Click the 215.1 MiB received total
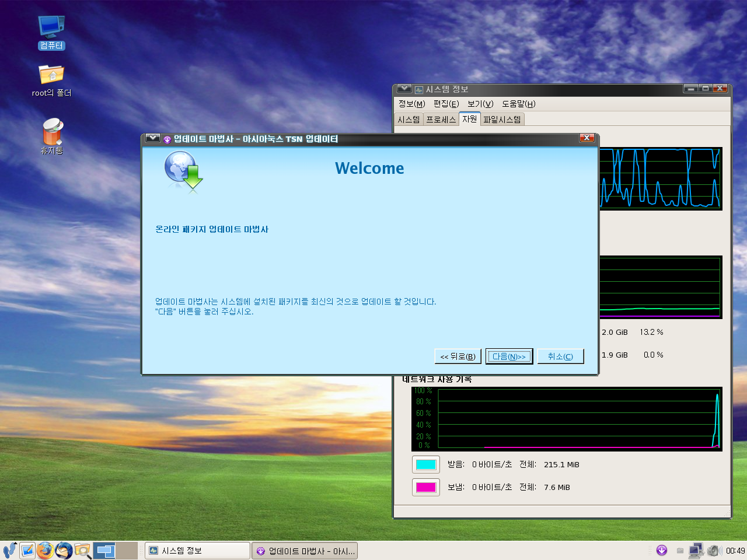Screen dimensions: 747x560 [561, 465]
